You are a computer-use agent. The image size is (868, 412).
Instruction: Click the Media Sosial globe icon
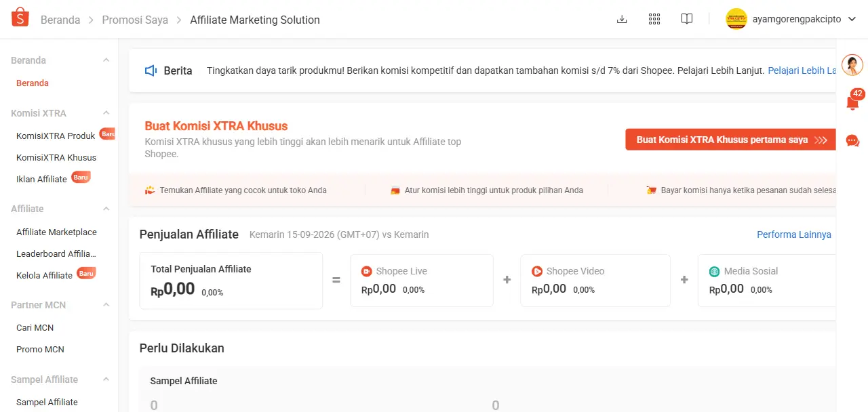pyautogui.click(x=715, y=271)
